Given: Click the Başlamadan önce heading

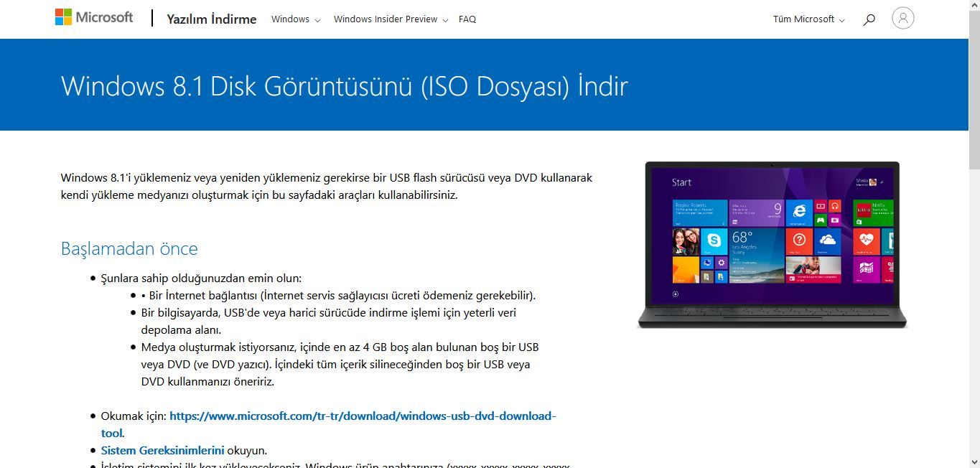Looking at the screenshot, I should [129, 248].
